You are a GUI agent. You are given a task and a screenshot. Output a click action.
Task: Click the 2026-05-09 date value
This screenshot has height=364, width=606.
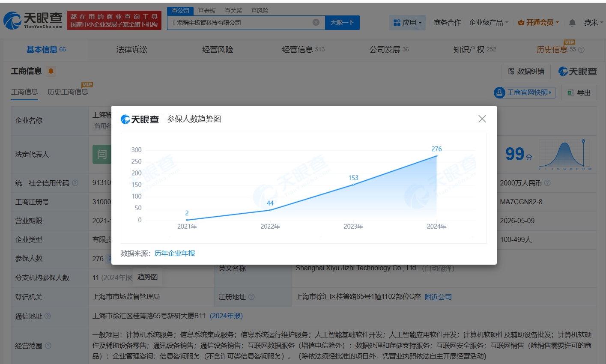pos(517,221)
